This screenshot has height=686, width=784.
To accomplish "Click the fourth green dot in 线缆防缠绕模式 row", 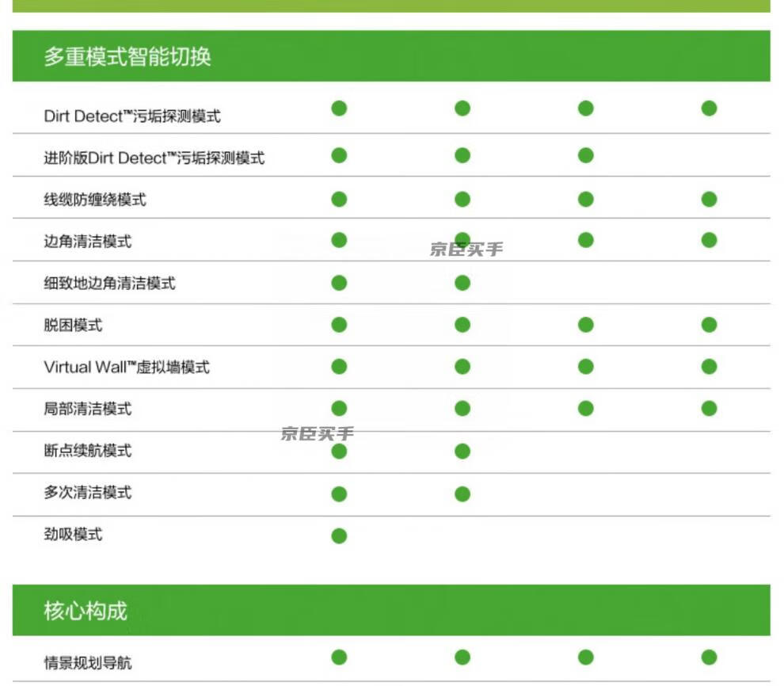I will [x=709, y=199].
